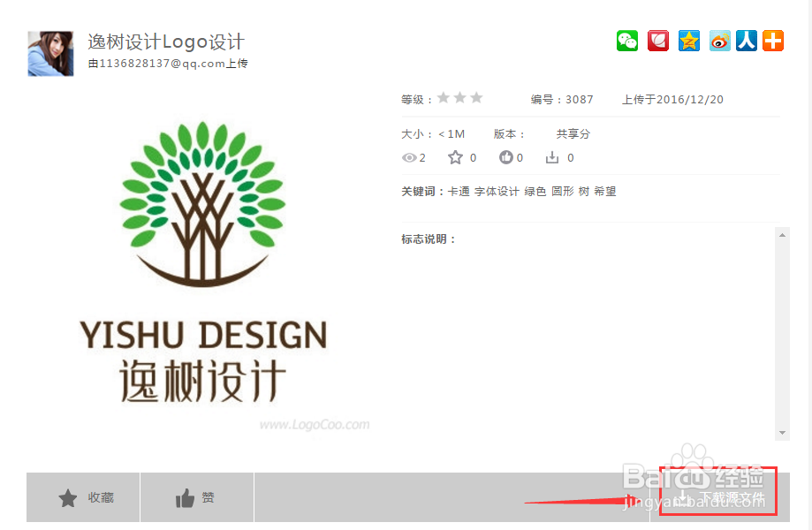The width and height of the screenshot is (812, 530).
Task: Click the text 编号：3087
Action: point(562,99)
